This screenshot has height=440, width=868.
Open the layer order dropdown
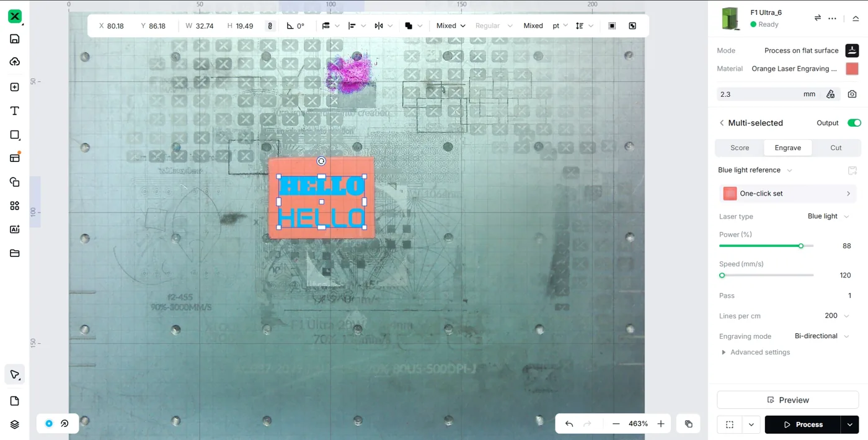point(330,26)
